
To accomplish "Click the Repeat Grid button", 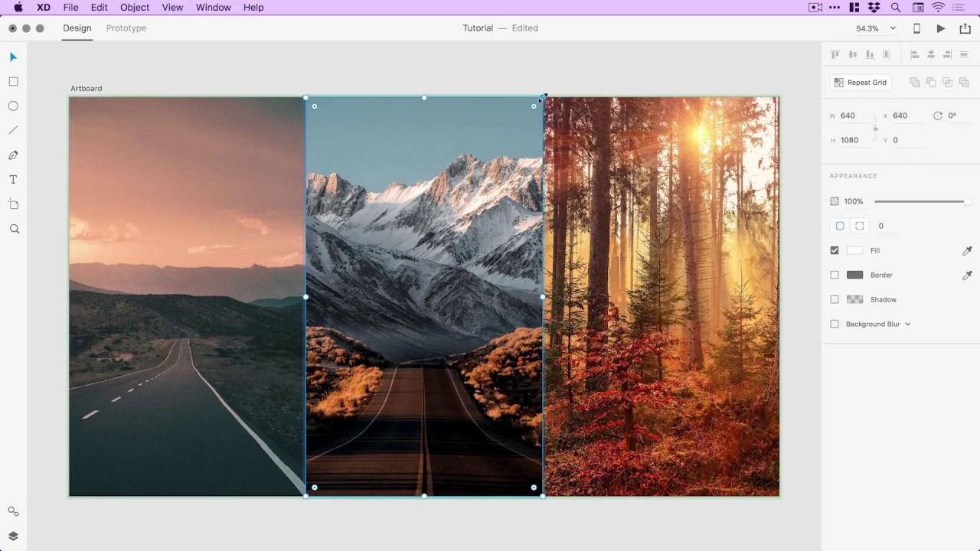I will 861,83.
